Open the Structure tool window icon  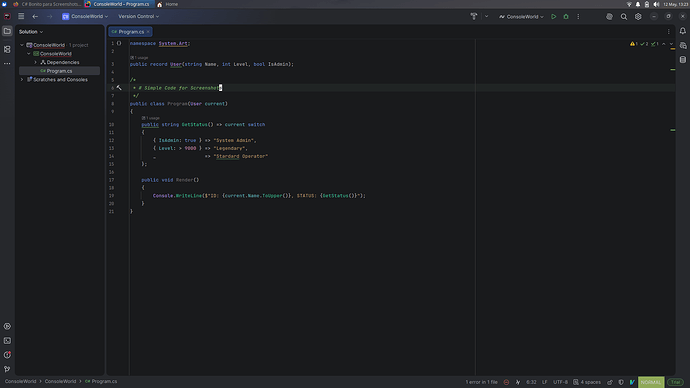(7, 49)
